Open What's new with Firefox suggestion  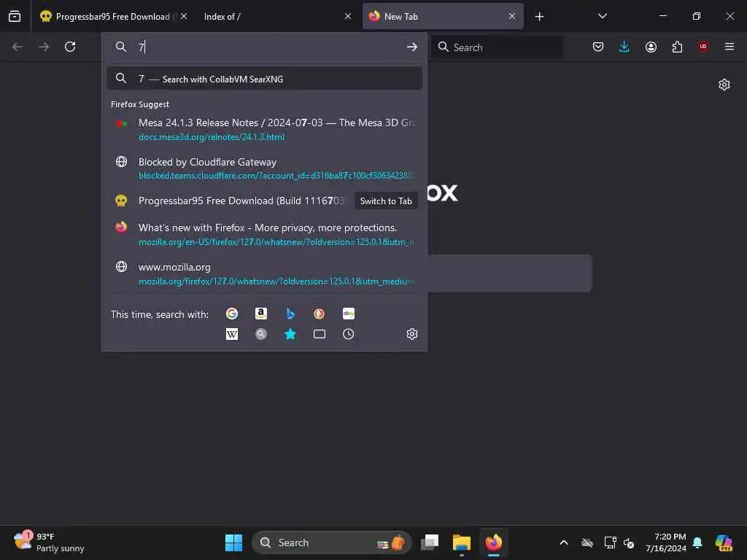point(264,235)
